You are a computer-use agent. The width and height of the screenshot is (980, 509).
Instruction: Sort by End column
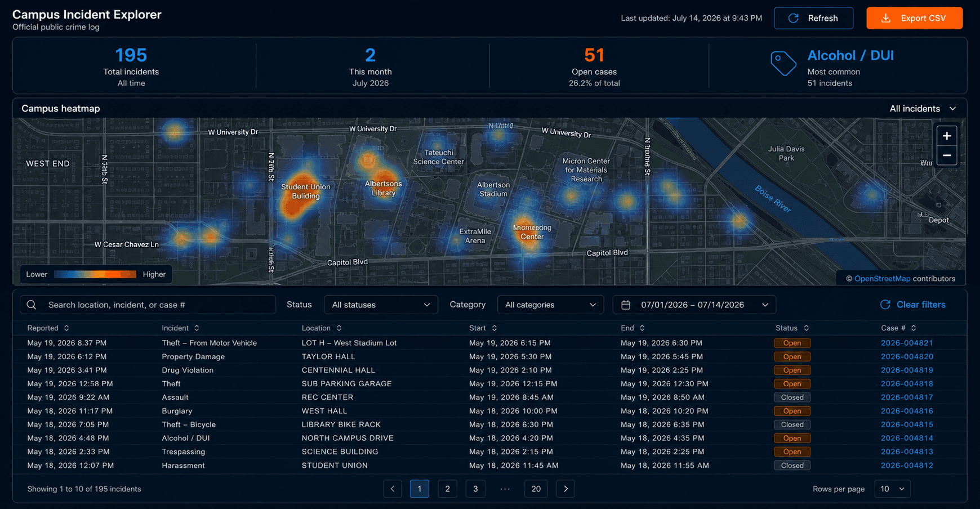pyautogui.click(x=632, y=328)
